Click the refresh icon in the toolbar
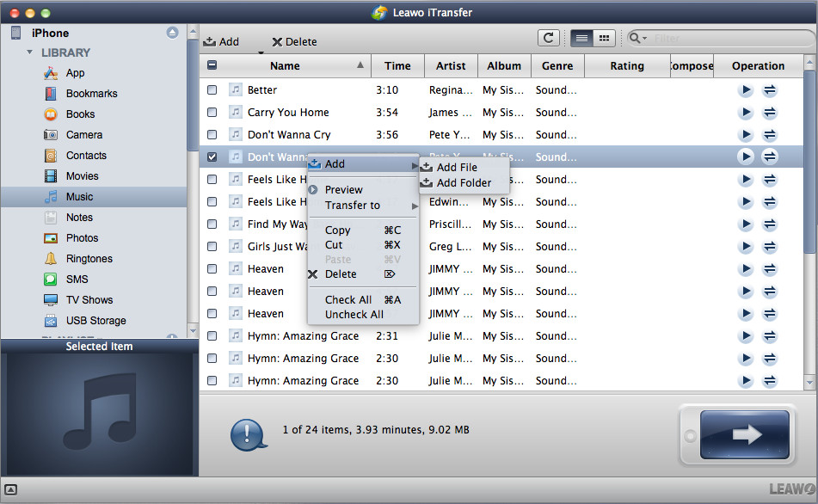818x504 pixels. pyautogui.click(x=548, y=38)
